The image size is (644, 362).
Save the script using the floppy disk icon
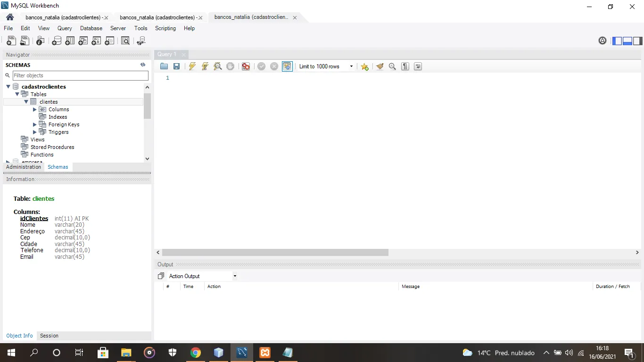(176, 66)
